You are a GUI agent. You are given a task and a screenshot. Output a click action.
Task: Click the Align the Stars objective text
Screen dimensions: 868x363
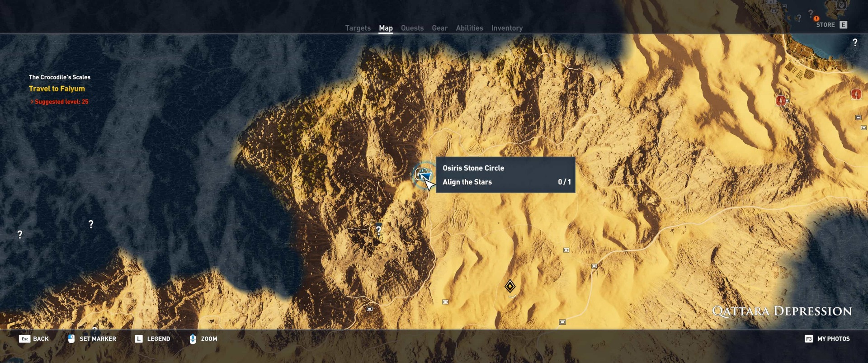[467, 182]
